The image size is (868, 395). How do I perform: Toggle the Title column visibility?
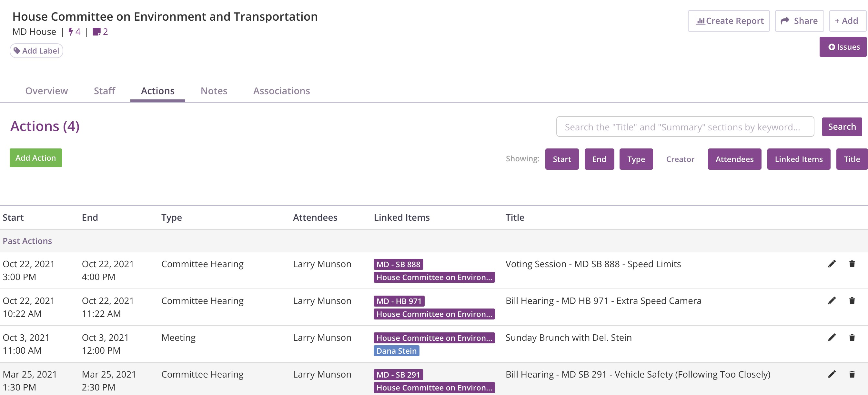pos(852,159)
